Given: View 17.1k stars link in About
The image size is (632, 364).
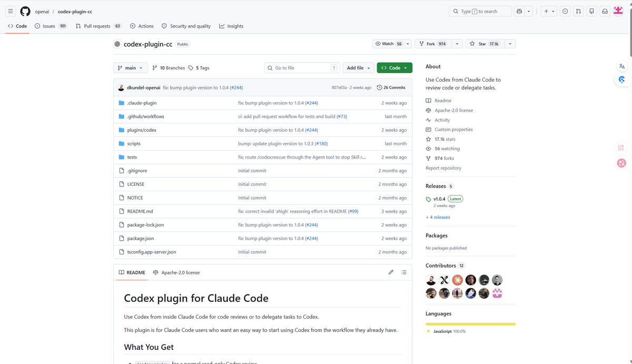Looking at the screenshot, I should (440, 139).
